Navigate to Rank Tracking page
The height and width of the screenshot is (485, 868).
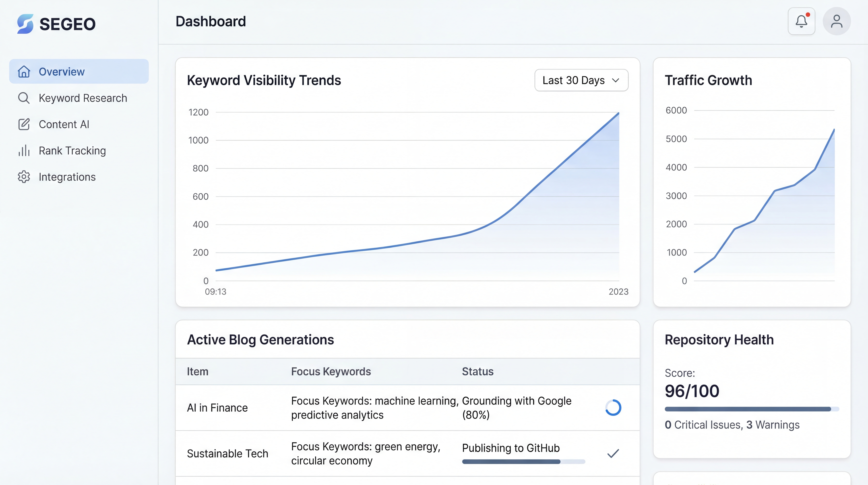click(72, 150)
